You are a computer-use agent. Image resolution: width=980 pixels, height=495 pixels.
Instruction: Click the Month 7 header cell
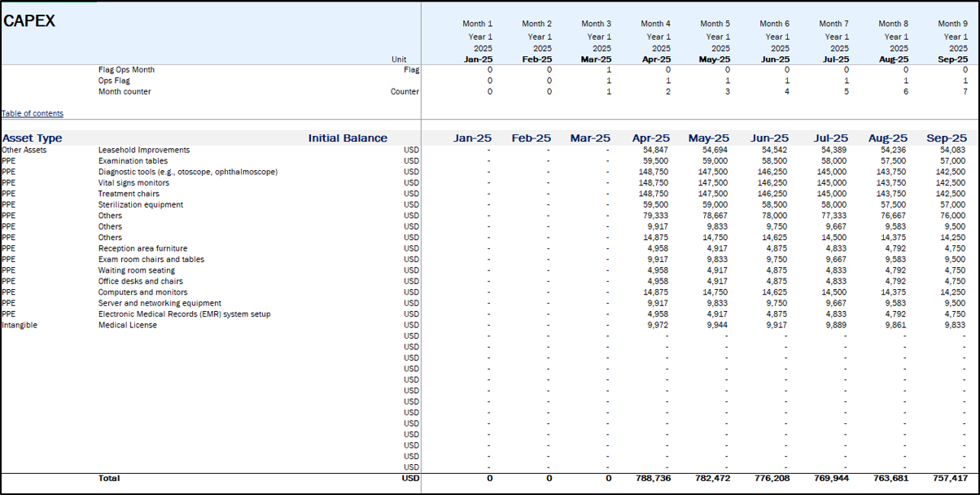pyautogui.click(x=834, y=24)
